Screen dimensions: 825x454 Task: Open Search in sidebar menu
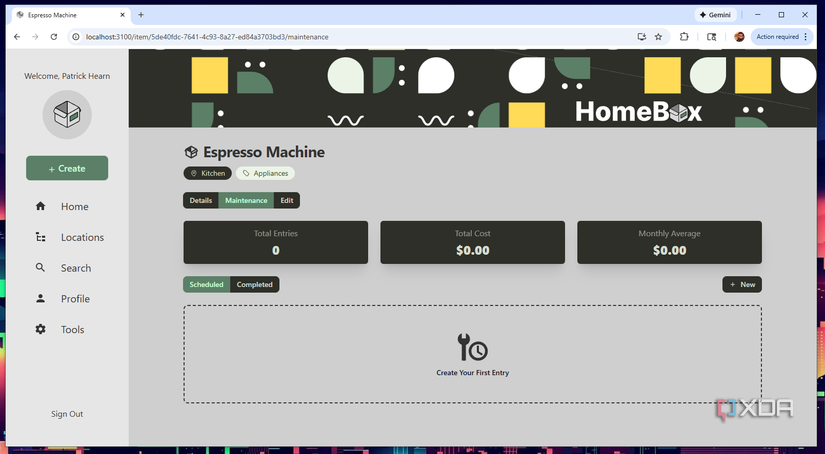click(x=76, y=268)
